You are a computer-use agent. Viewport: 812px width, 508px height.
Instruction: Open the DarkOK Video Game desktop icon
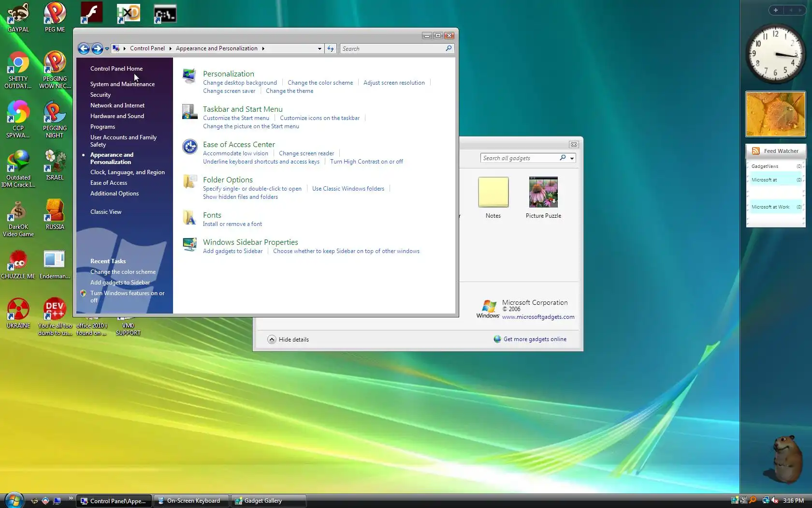(18, 218)
